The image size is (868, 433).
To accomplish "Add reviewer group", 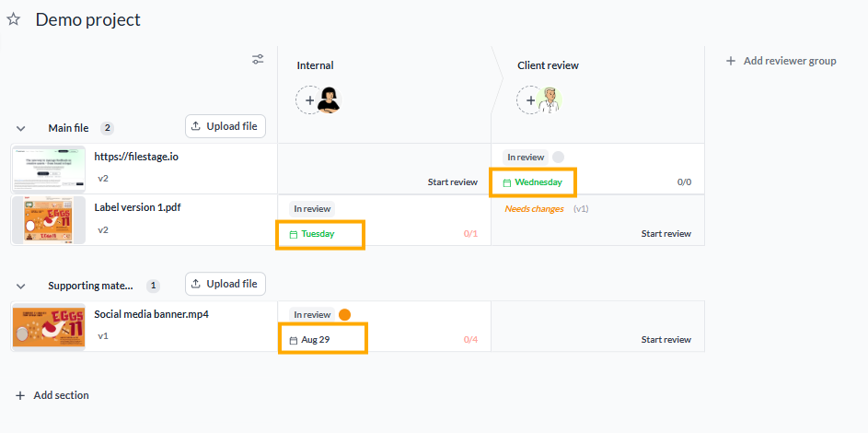I will tap(781, 61).
